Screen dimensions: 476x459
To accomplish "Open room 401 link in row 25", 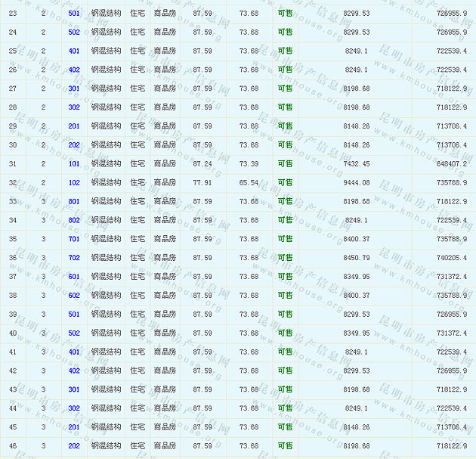I will [73, 51].
